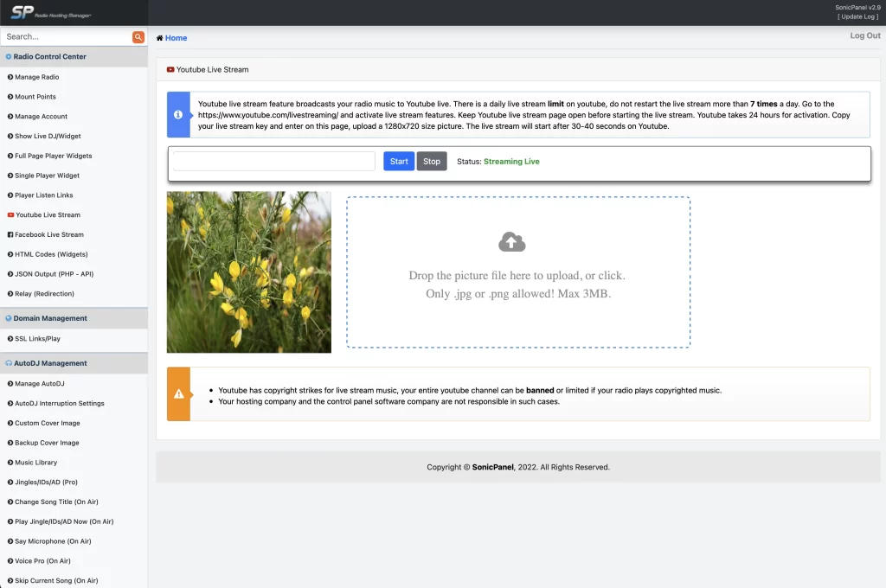Collapse the AutoDJ Management section
The height and width of the screenshot is (588, 886).
pos(74,363)
